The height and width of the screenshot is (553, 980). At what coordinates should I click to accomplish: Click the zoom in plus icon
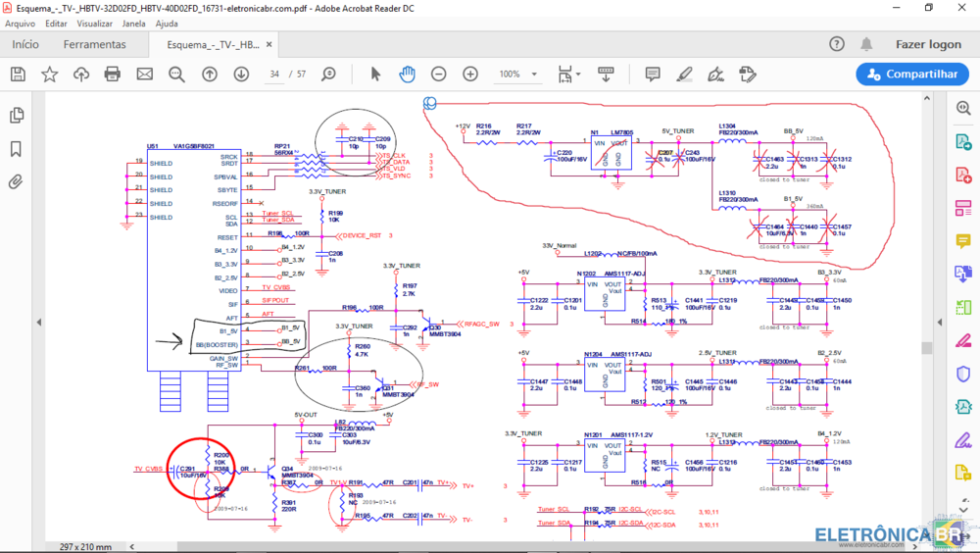point(470,75)
